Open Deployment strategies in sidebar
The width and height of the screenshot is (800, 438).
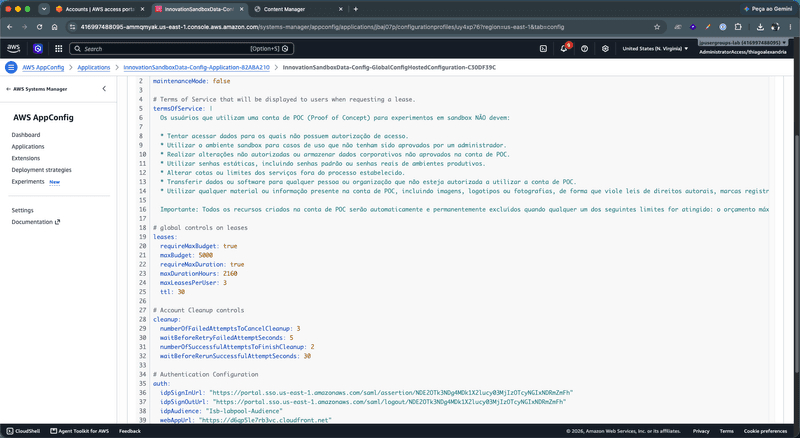click(41, 170)
